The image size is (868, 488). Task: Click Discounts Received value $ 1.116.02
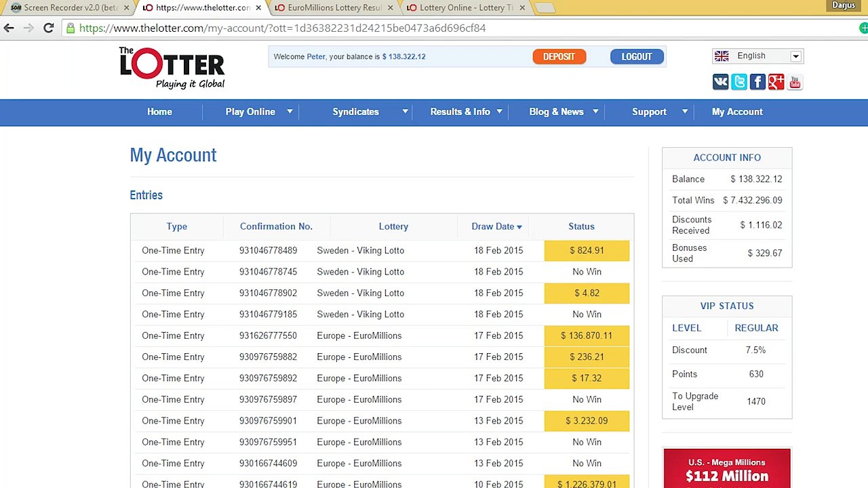pyautogui.click(x=761, y=225)
